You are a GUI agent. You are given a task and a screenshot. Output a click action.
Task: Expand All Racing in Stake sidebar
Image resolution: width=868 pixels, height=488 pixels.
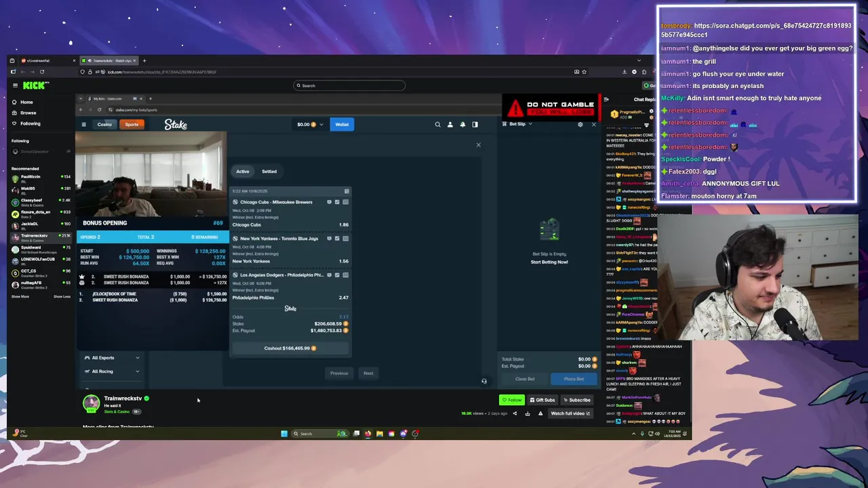click(x=112, y=371)
